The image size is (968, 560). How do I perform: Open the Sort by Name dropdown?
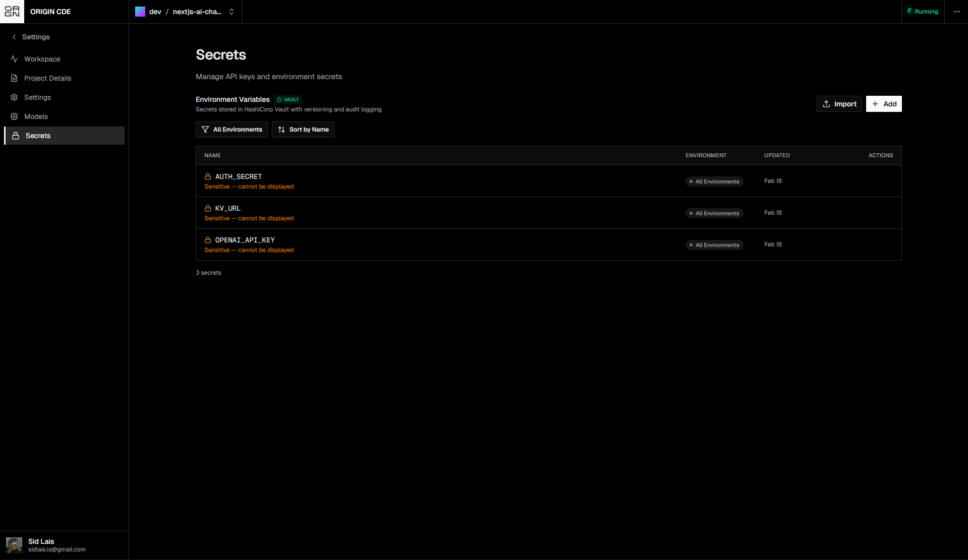click(x=303, y=130)
